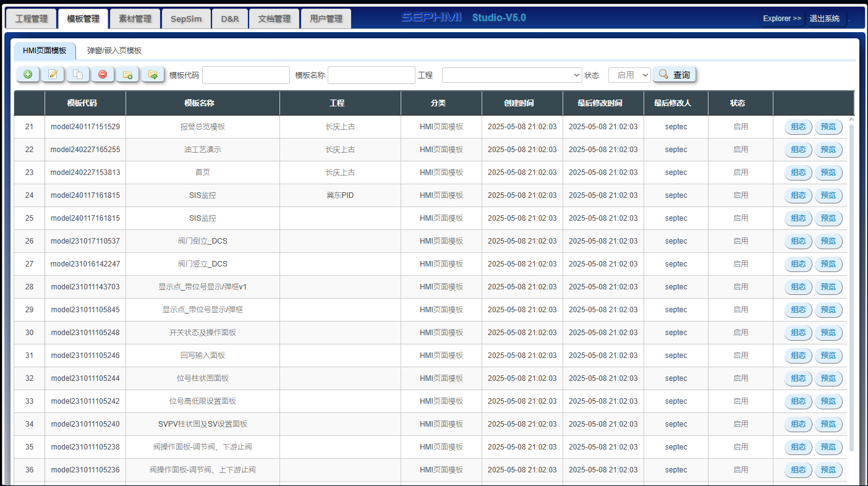
Task: Click into the 模板代码 input field
Action: click(246, 75)
